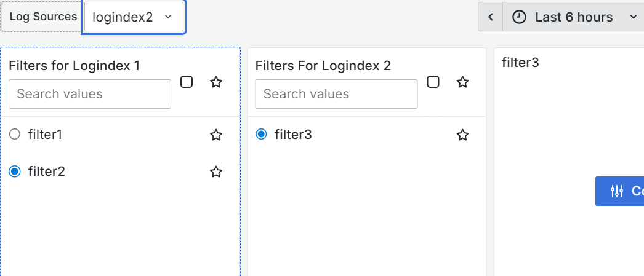Select the filter3 radio button
Viewport: 644px width, 276px height.
pos(262,134)
